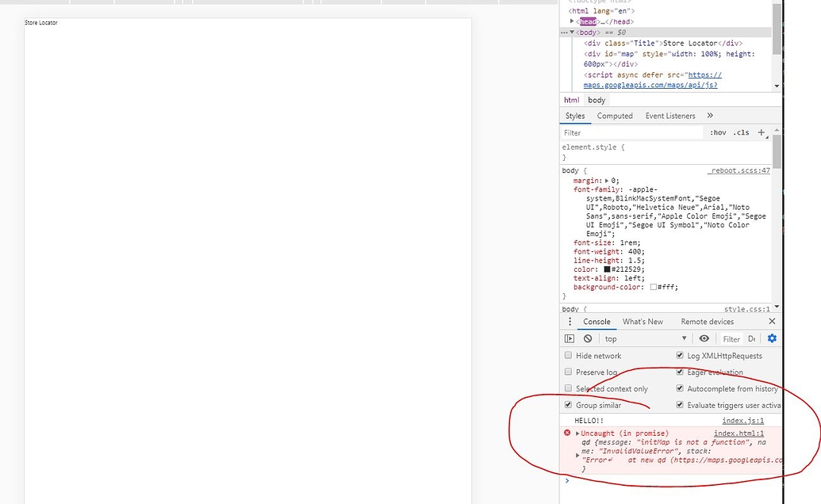Image resolution: width=821 pixels, height=504 pixels.
Task: Click the #fff background color swatch
Action: (x=654, y=287)
